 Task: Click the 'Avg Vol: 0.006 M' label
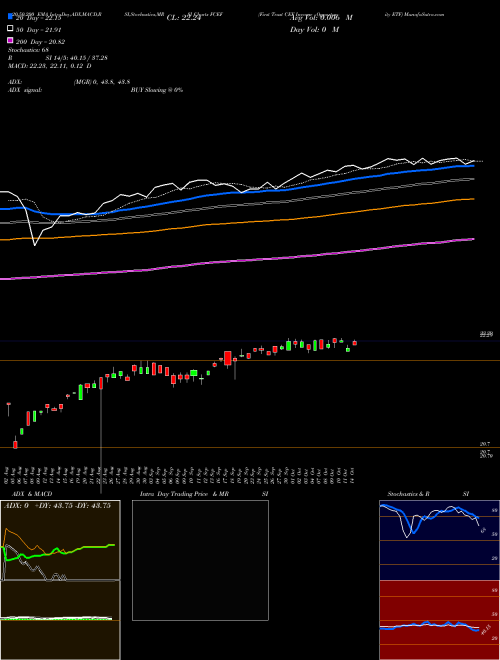click(x=321, y=18)
